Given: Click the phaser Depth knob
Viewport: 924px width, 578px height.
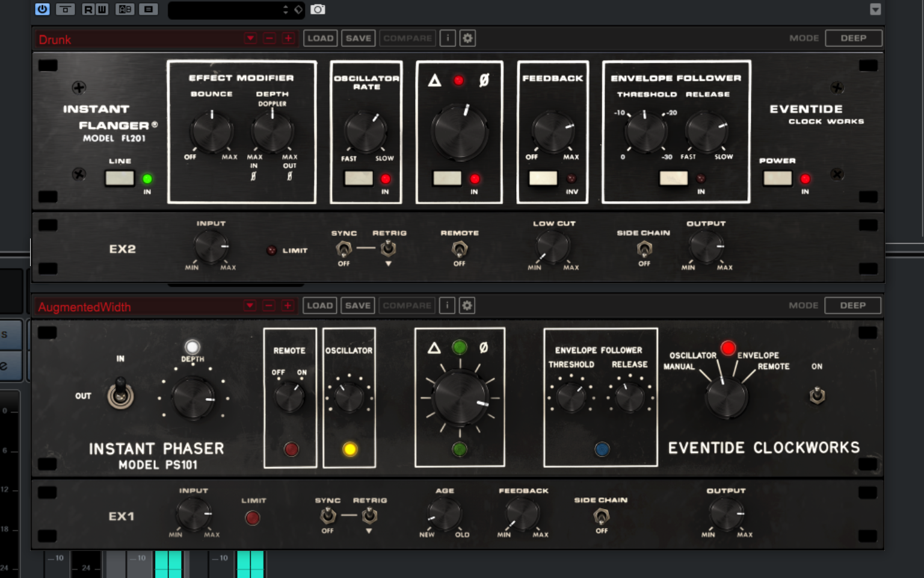Looking at the screenshot, I should (193, 399).
